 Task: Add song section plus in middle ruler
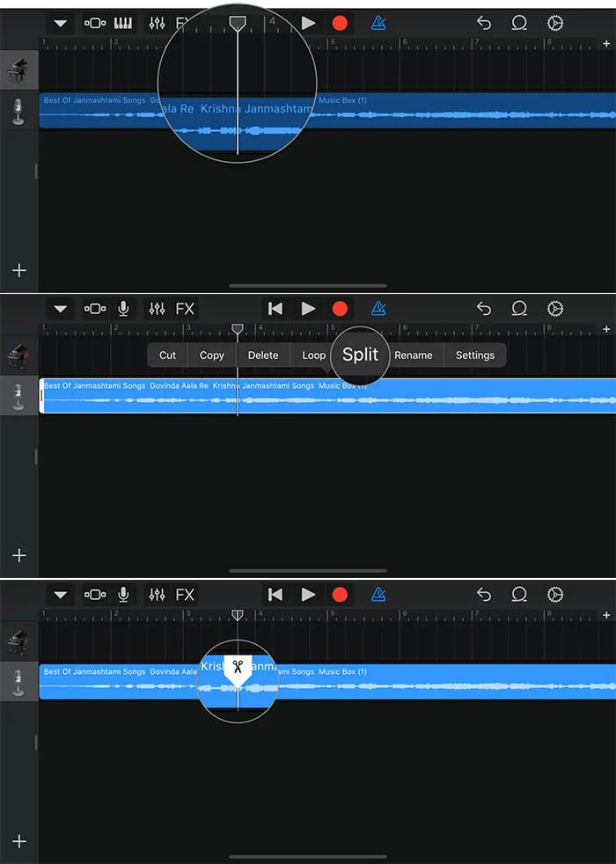606,329
